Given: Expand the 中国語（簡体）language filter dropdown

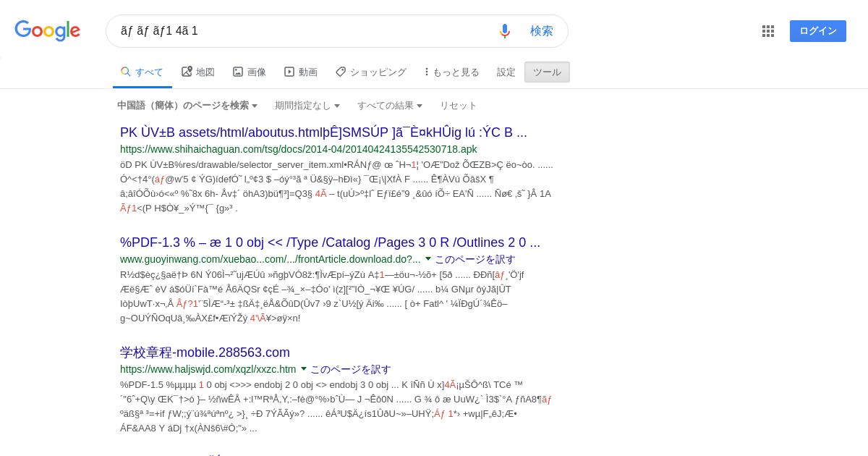Looking at the screenshot, I should pyautogui.click(x=187, y=106).
